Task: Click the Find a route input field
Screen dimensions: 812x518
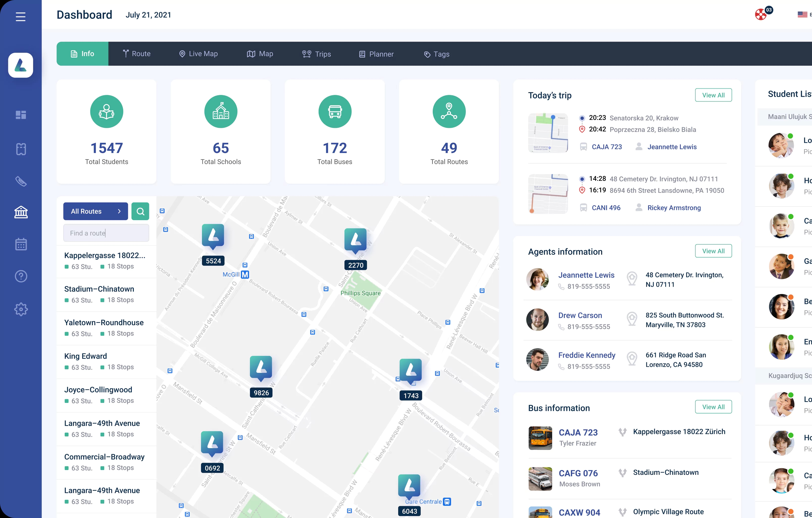Action: [106, 233]
